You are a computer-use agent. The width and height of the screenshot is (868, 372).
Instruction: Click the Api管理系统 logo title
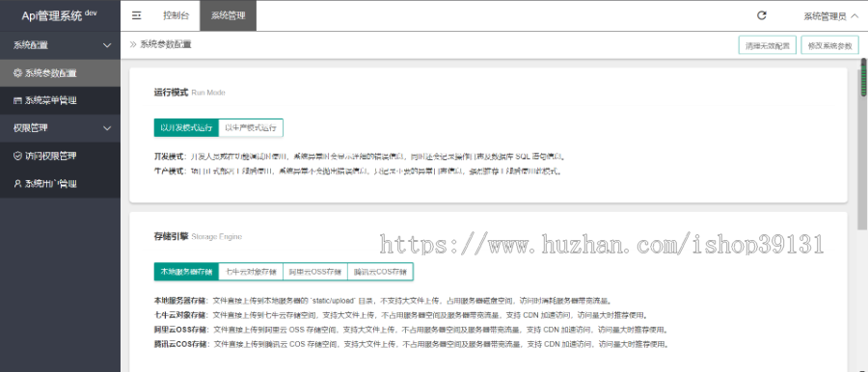pyautogui.click(x=59, y=15)
